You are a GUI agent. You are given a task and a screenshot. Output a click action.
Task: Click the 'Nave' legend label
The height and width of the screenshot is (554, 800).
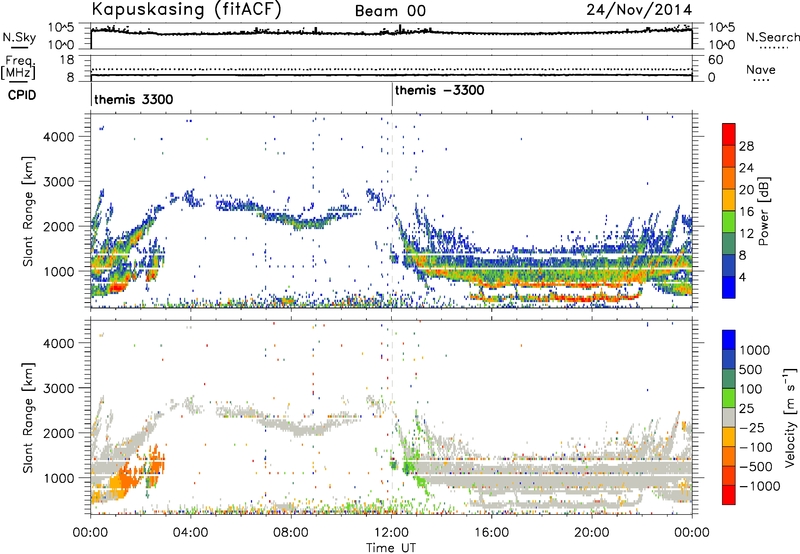pos(761,70)
